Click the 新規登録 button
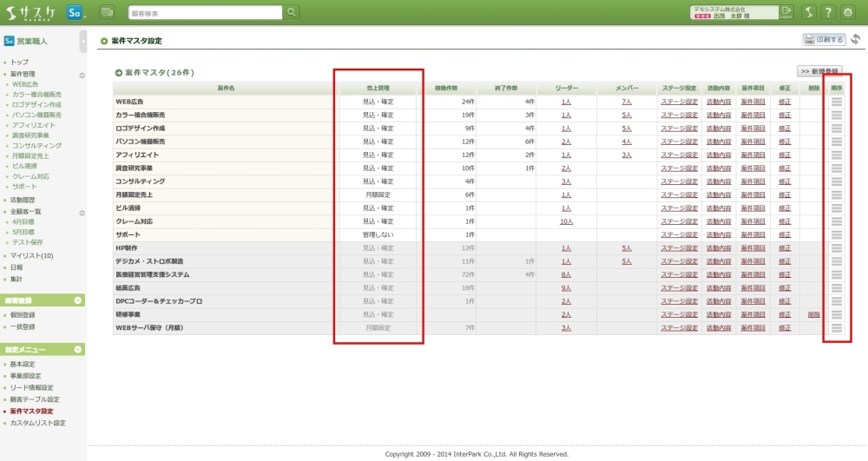The image size is (868, 461). click(819, 71)
